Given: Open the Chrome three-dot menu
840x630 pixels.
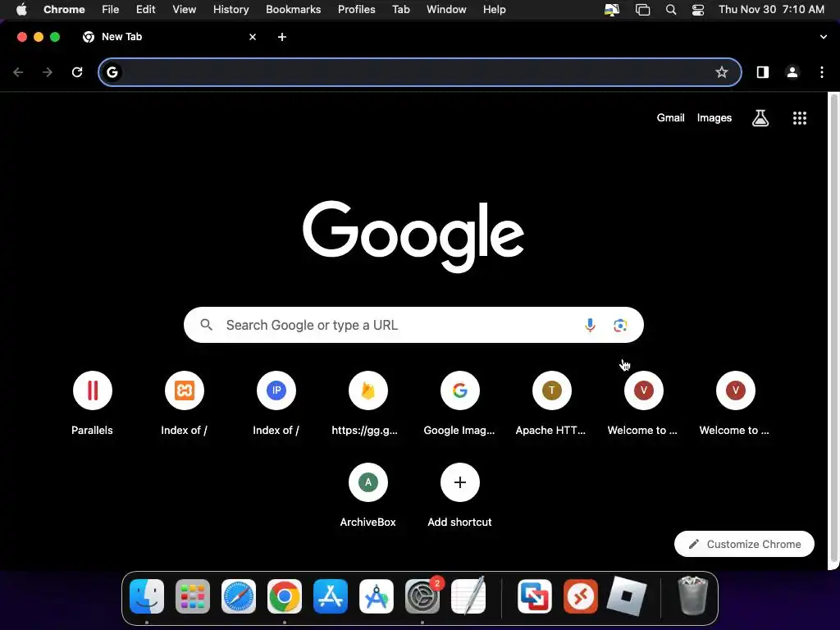Looking at the screenshot, I should 822,72.
